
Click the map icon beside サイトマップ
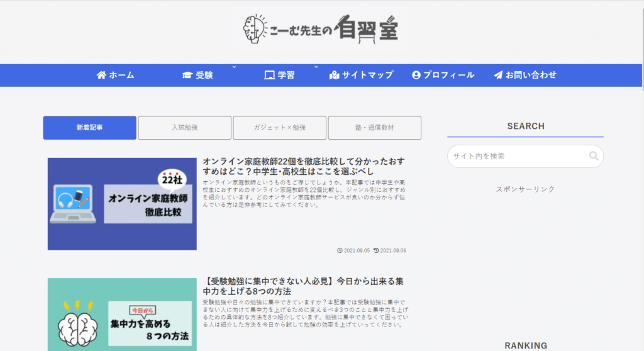pos(334,75)
